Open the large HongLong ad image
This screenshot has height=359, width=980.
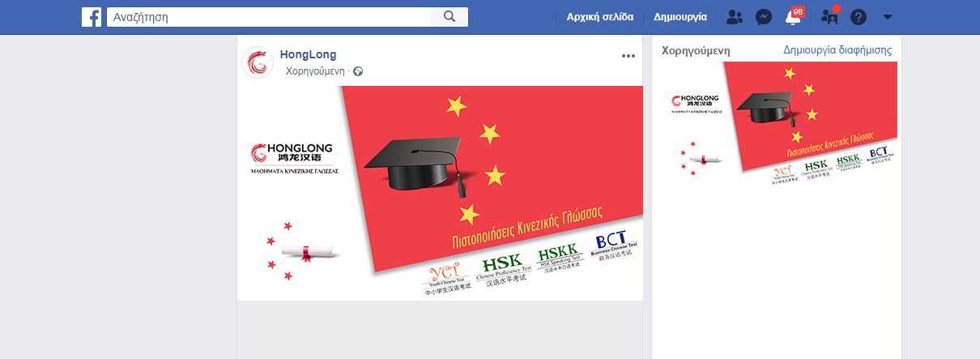(x=440, y=193)
